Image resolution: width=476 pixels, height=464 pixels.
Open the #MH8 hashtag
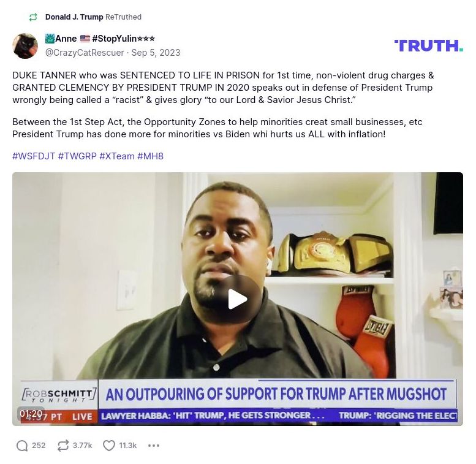coord(150,156)
